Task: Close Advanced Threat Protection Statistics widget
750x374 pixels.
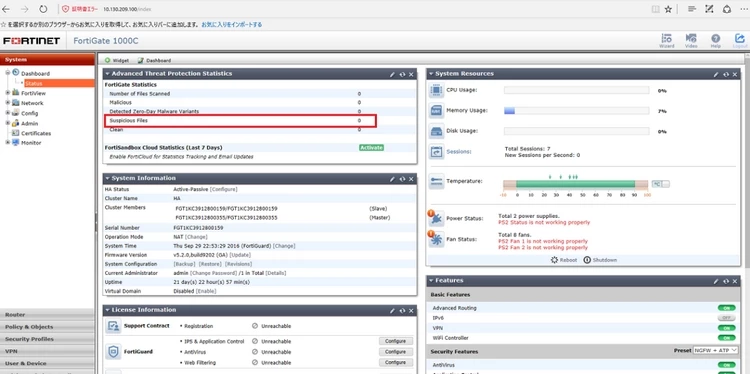Action: tap(411, 74)
